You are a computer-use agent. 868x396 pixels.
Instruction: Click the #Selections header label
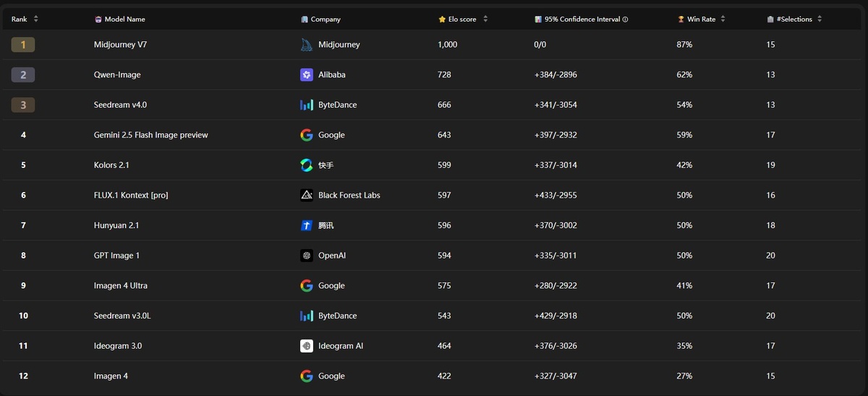pos(794,20)
